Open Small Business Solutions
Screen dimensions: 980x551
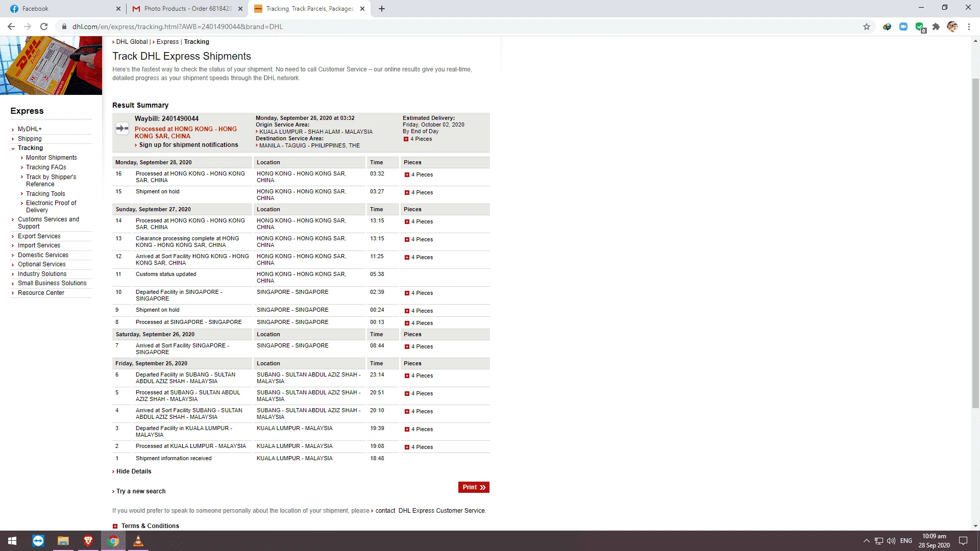52,283
